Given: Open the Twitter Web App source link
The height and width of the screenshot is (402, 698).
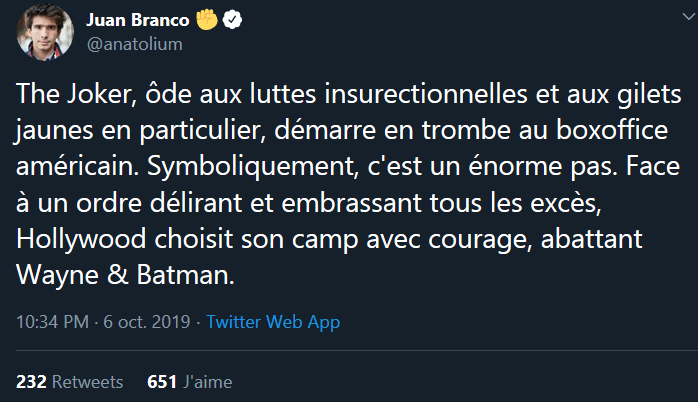Looking at the screenshot, I should pos(273,322).
